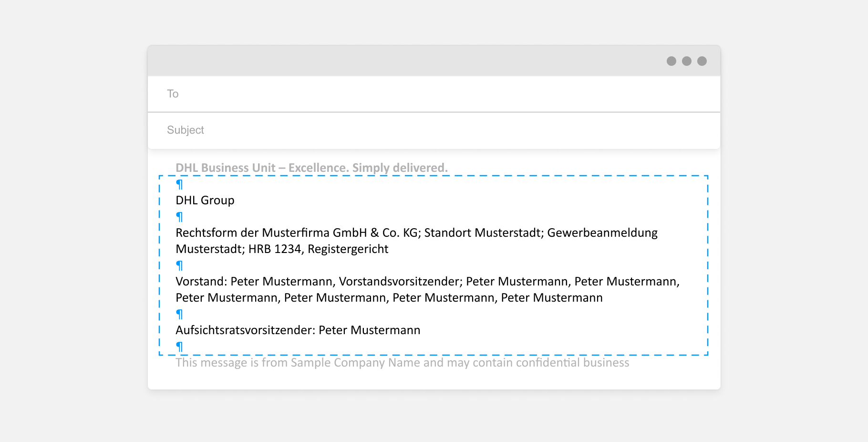Click the middle gray window dot
The width and height of the screenshot is (868, 442).
[x=687, y=61]
